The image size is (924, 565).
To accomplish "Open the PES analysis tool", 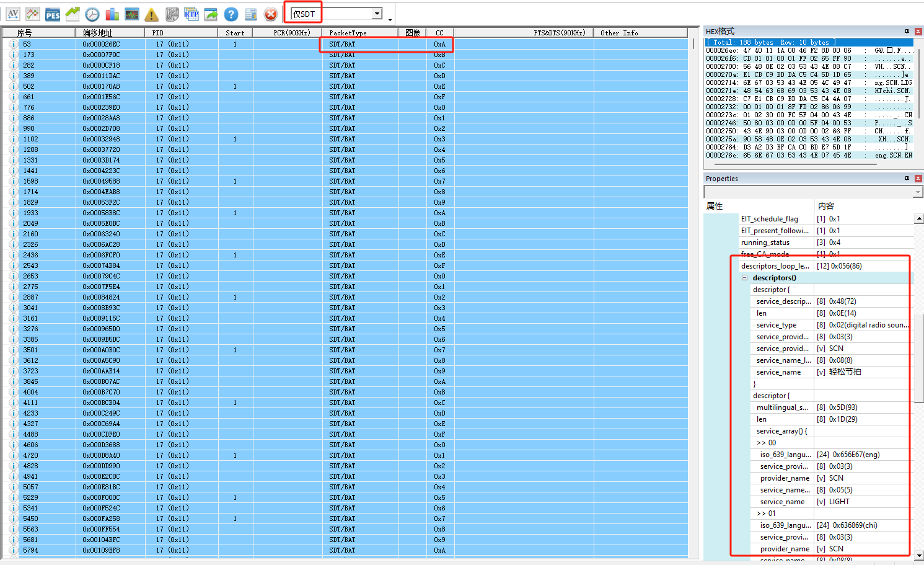I will [53, 14].
